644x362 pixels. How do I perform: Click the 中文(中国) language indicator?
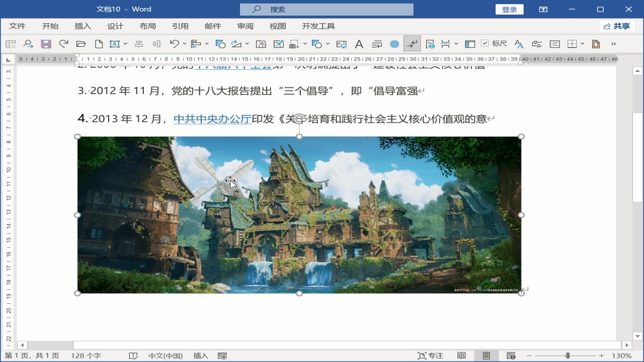click(166, 356)
